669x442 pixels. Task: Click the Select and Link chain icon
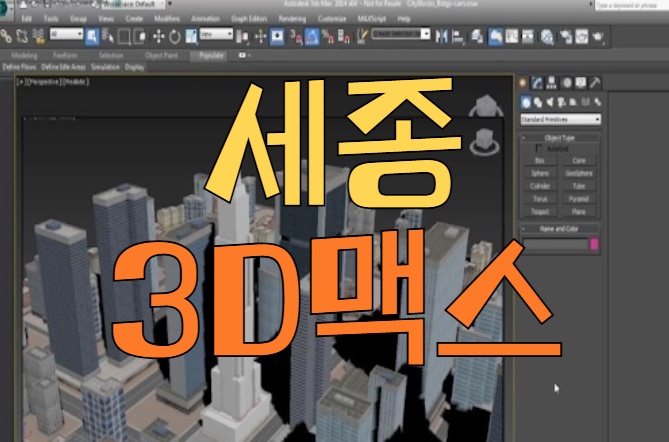pos(6,36)
